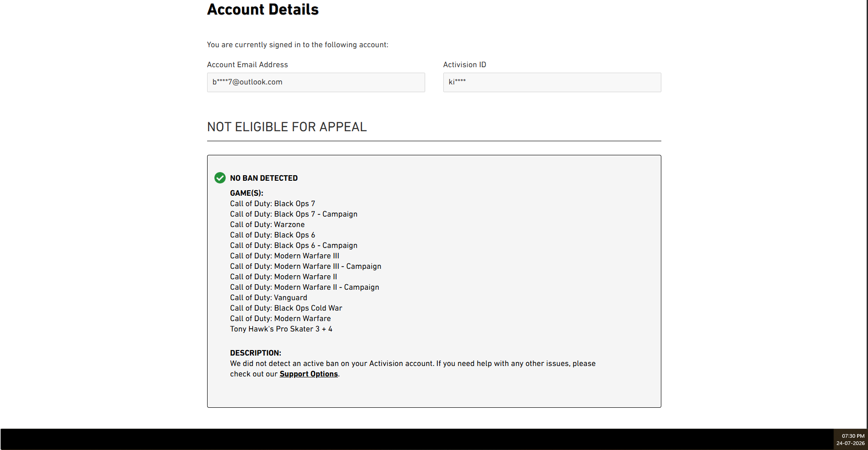
Task: Click the NOT ELIGIBLE FOR APPEAL heading
Action: click(287, 127)
